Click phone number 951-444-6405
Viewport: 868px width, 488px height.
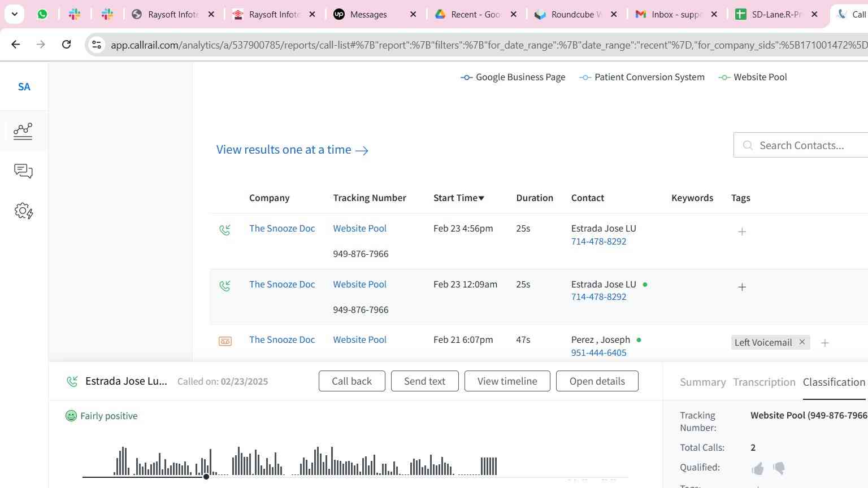598,352
